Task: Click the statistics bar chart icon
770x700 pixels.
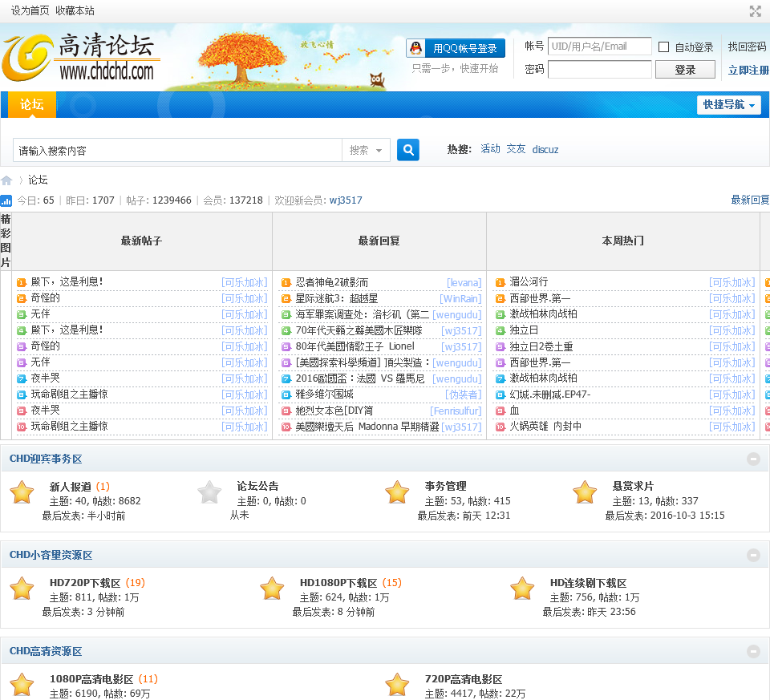Action: tap(6, 200)
